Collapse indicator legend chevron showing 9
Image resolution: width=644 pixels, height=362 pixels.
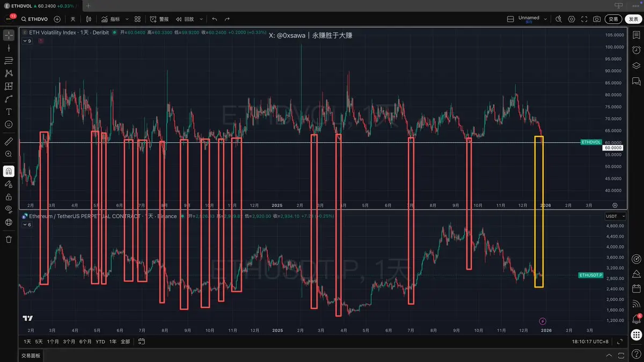pos(27,41)
